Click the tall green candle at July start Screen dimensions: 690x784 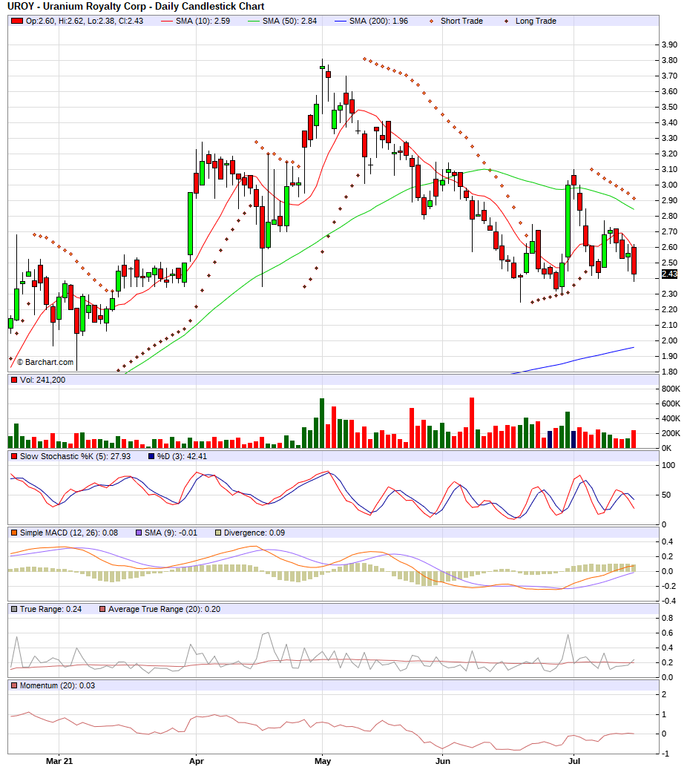[568, 221]
